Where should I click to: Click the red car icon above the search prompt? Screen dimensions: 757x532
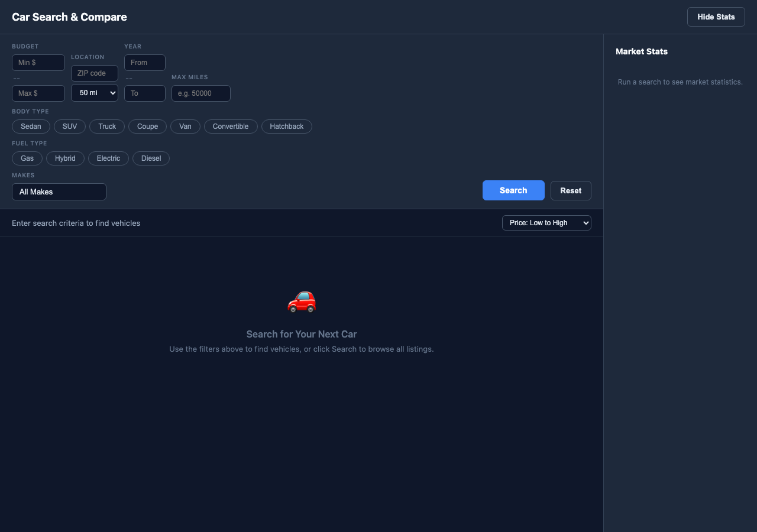click(x=302, y=301)
